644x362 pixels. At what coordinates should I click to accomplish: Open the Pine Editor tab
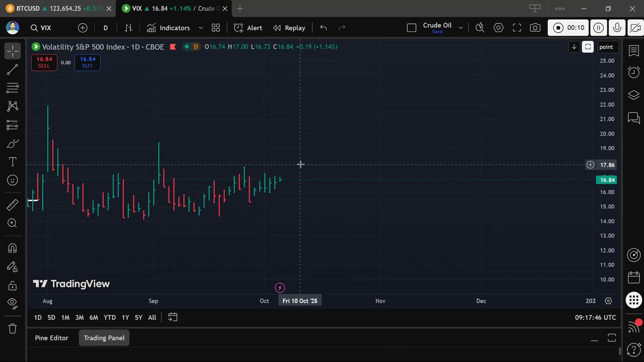tap(51, 338)
